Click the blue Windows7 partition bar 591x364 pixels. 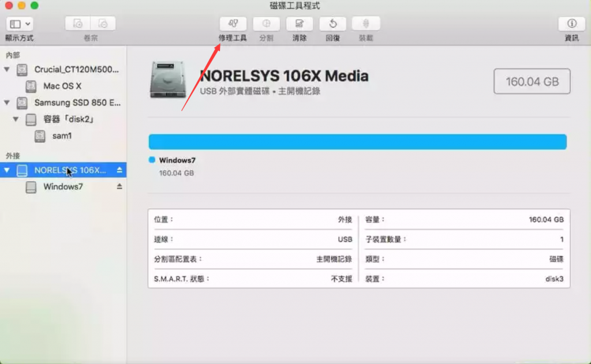coord(357,142)
